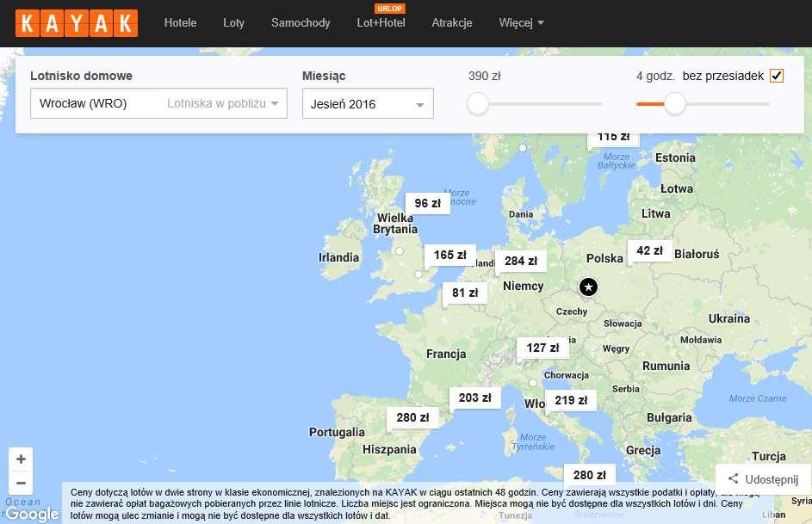Click the Google logo on the map
Screen dimensions: 812x524
tap(32, 514)
